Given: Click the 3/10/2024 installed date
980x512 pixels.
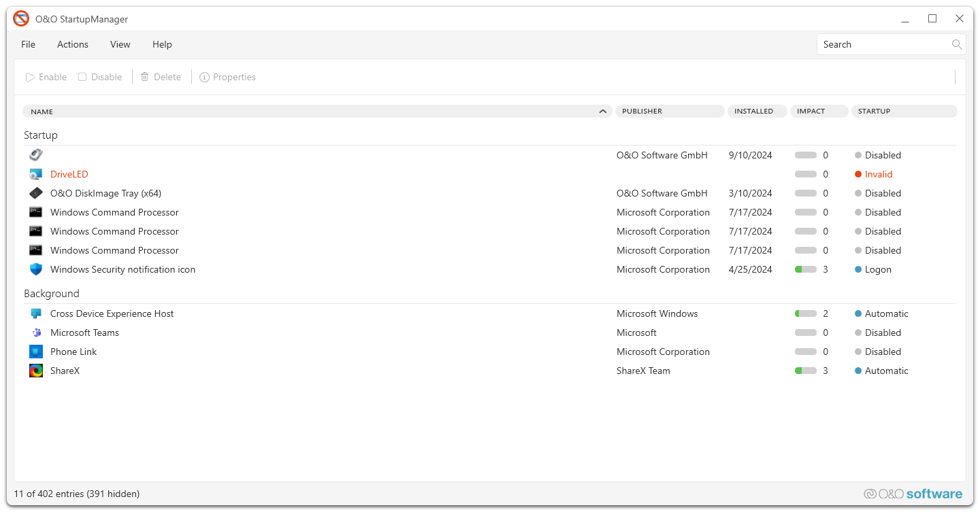Looking at the screenshot, I should [751, 193].
